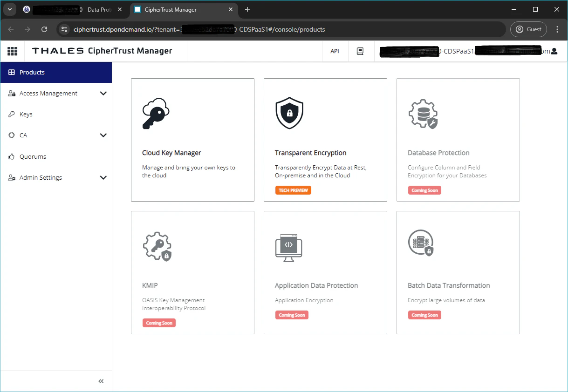
Task: Click the Quorums thumbs-up icon
Action: [x=12, y=157]
